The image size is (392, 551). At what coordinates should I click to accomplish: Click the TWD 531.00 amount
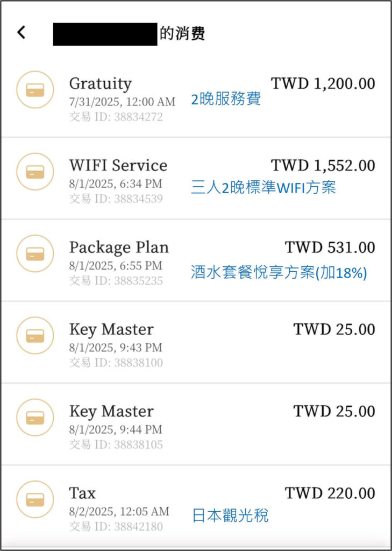coord(330,248)
